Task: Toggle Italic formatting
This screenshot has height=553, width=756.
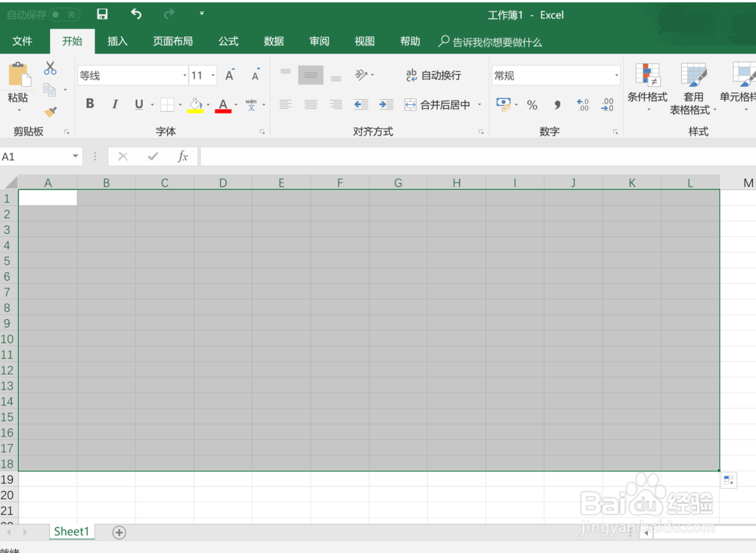Action: point(115,104)
